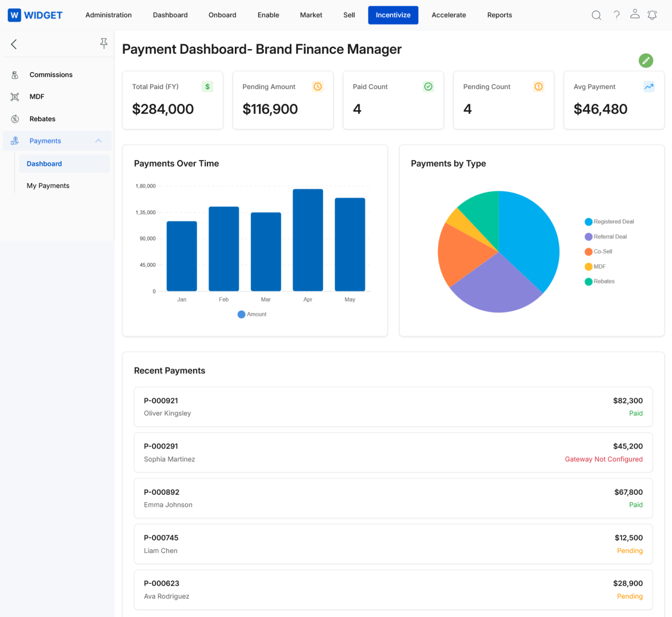The width and height of the screenshot is (672, 617).
Task: Click the Pending Amount $116,900 card
Action: pos(283,101)
